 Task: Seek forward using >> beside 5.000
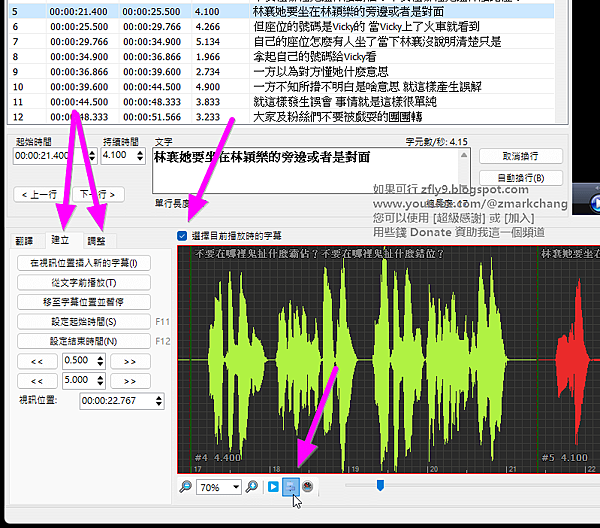tap(130, 381)
